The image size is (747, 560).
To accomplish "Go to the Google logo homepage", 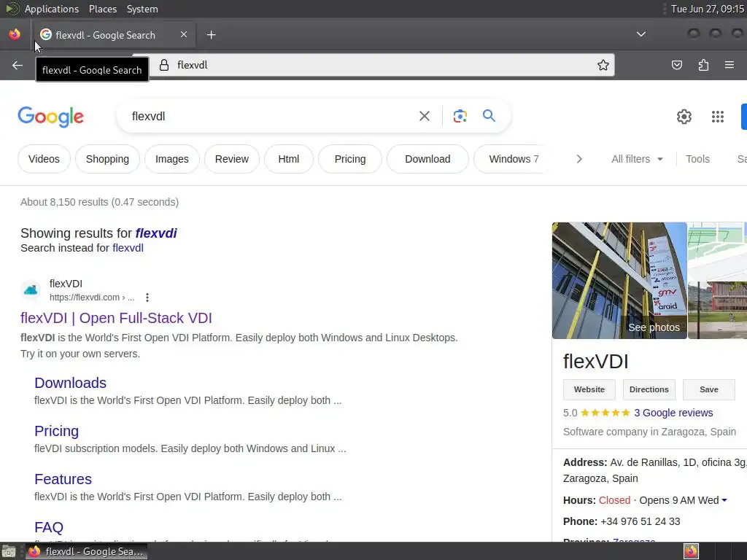I will click(51, 117).
